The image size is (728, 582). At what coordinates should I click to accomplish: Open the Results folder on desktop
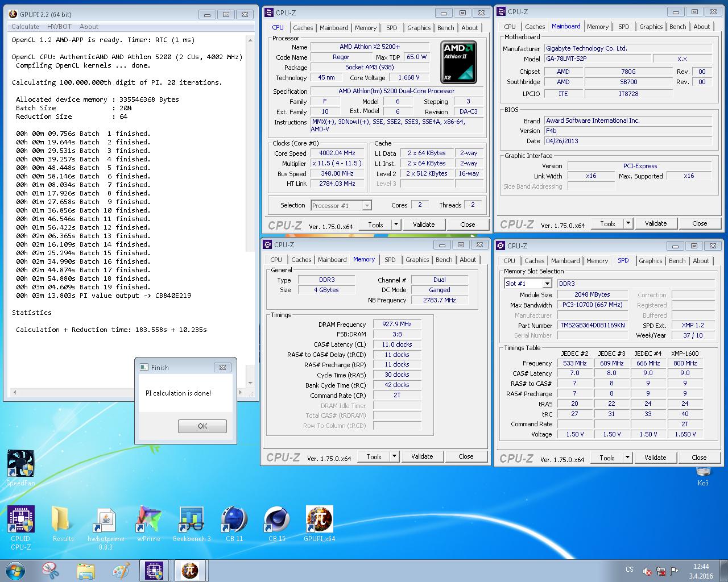pos(63,523)
